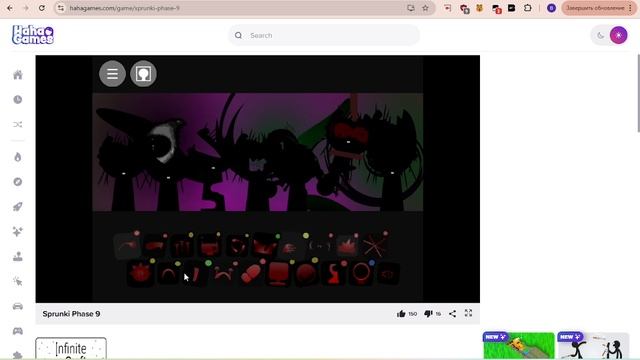Focus the Search games field
The height and width of the screenshot is (360, 640).
click(x=324, y=36)
